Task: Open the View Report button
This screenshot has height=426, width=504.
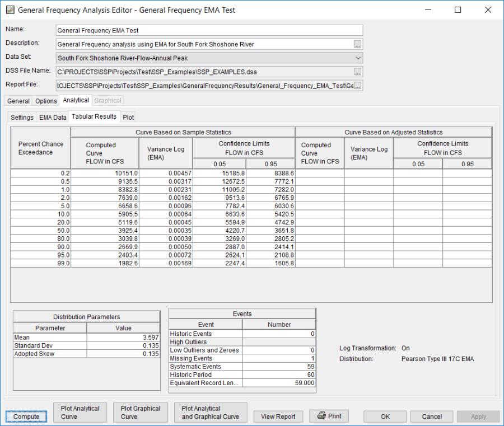Action: pyautogui.click(x=278, y=416)
